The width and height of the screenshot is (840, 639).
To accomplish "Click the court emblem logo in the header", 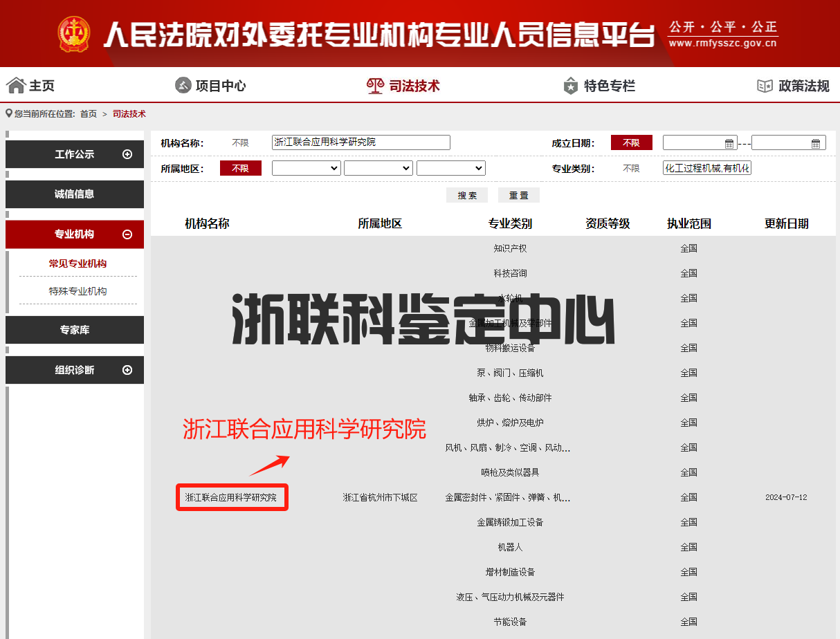I will tap(74, 34).
